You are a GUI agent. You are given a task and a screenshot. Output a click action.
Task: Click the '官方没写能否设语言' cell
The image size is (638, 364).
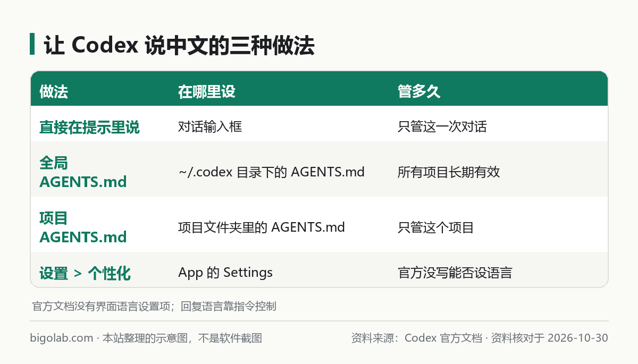[x=455, y=273]
